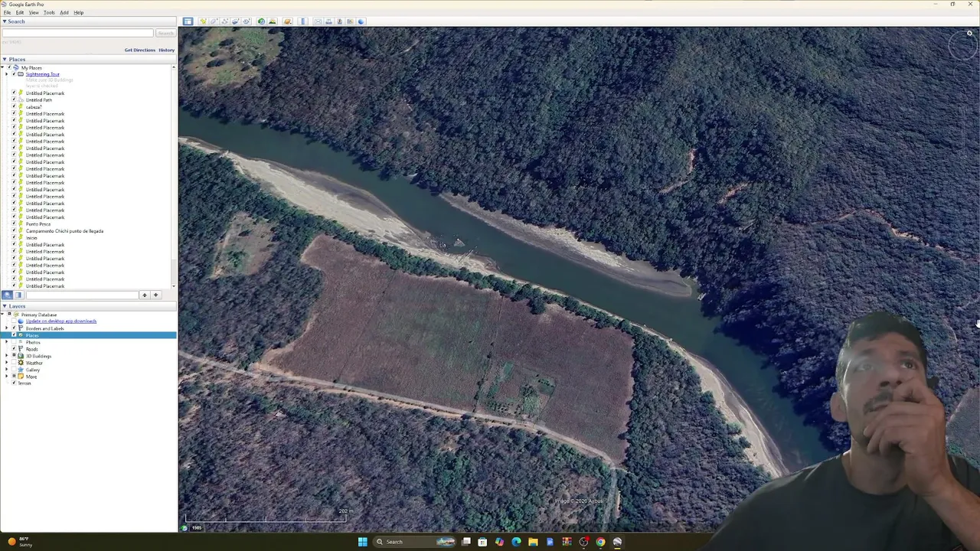Viewport: 980px width, 551px height.
Task: Click the historical imagery year 1985 indicator
Action: 197,527
